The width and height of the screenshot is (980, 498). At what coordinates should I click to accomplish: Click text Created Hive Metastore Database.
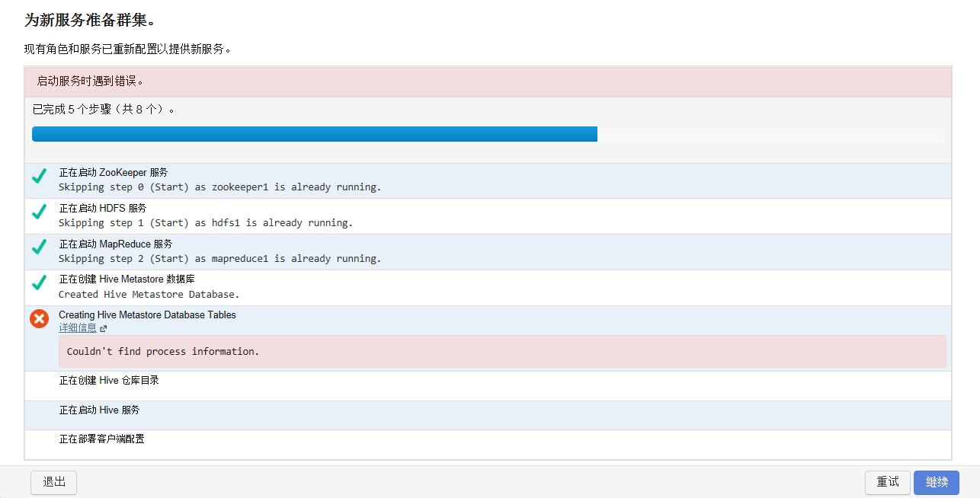[x=149, y=294]
